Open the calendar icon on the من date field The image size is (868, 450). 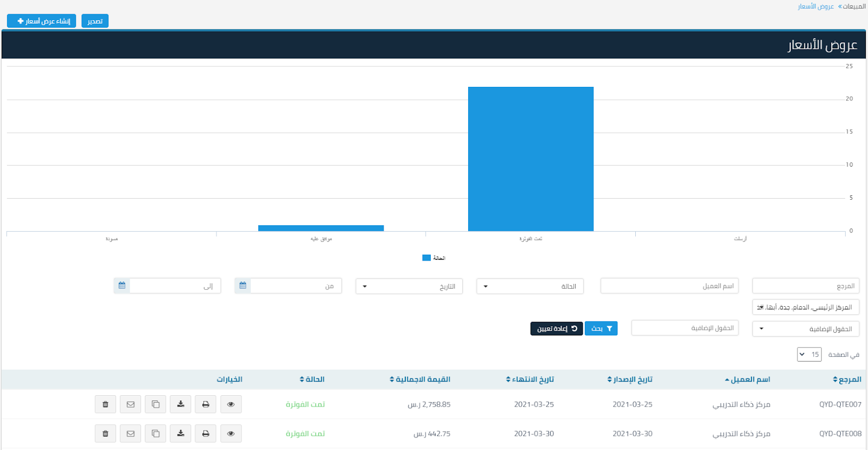click(242, 286)
